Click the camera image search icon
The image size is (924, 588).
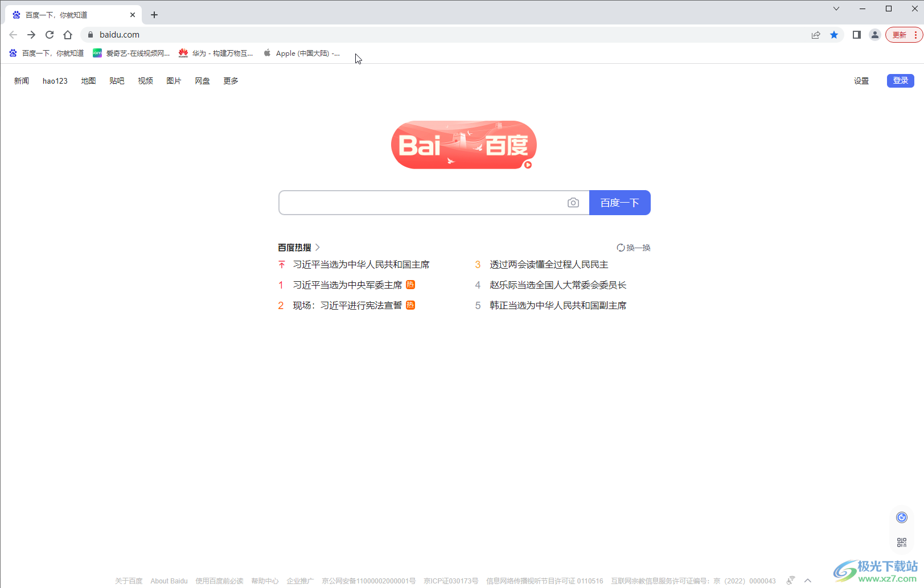pos(573,203)
